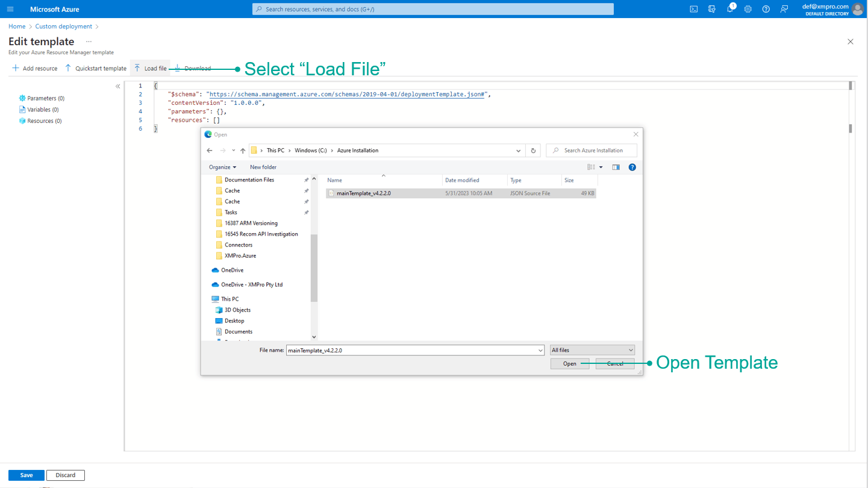Open the view options dropdown arrow

(x=601, y=167)
